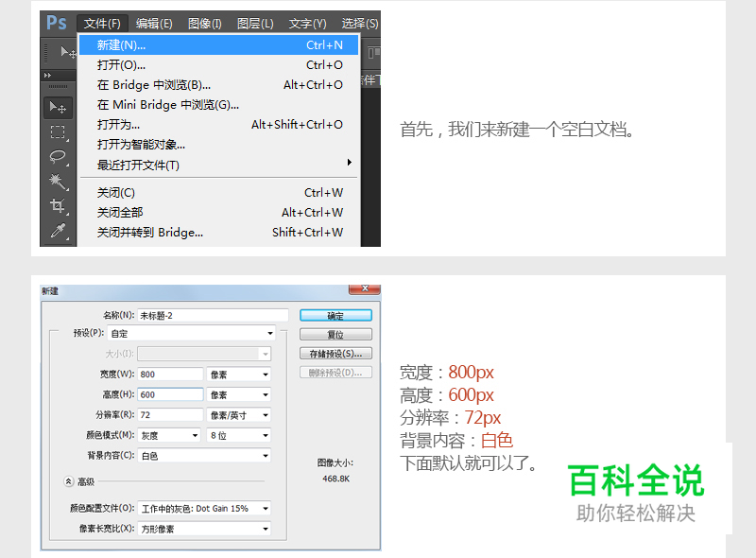Open the 颜色模式 dropdown showing 灰度
The image size is (756, 558).
pos(168,435)
